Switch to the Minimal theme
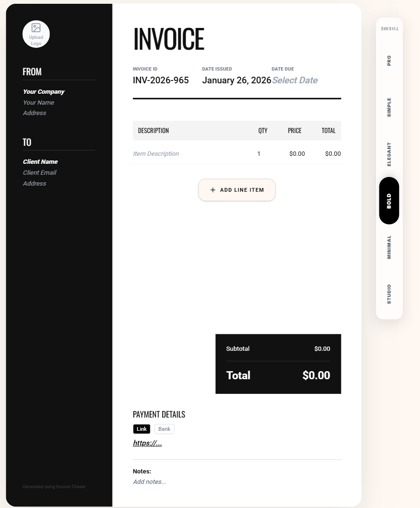Screen dimensions: 420x508 pyautogui.click(x=389, y=247)
